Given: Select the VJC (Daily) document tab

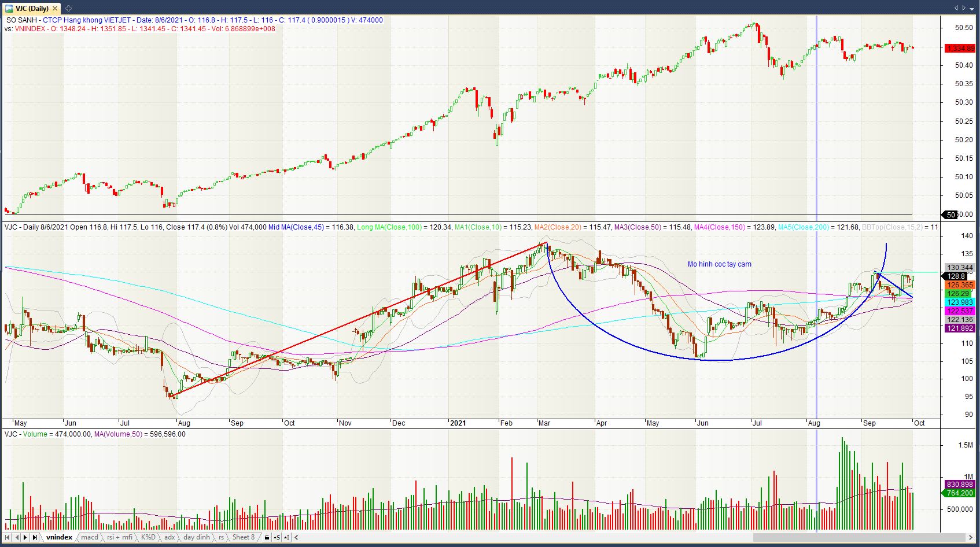Looking at the screenshot, I should coord(31,8).
